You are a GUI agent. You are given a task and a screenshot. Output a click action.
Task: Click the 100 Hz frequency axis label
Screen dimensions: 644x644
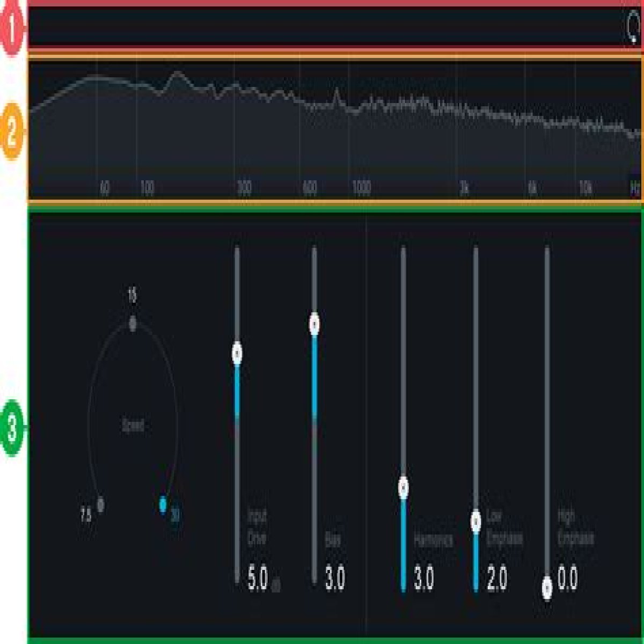(147, 188)
